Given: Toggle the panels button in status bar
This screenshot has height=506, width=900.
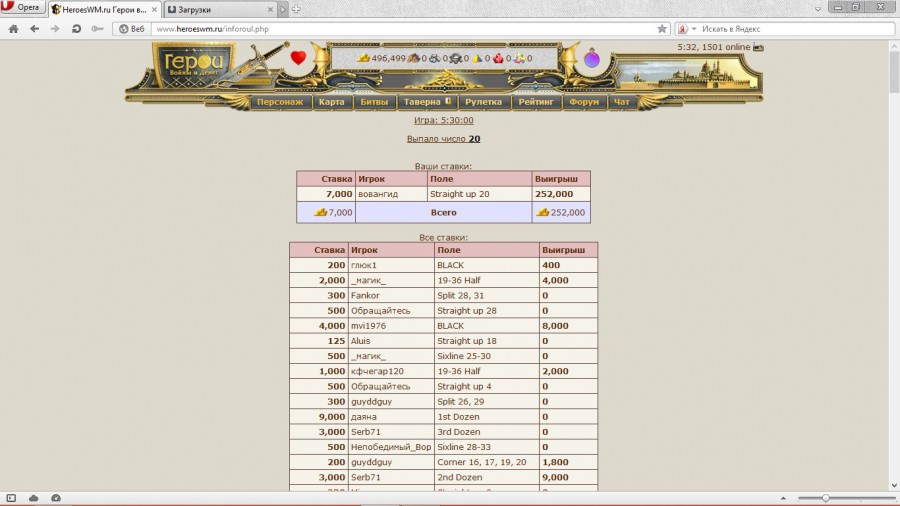Looking at the screenshot, I should [x=11, y=498].
